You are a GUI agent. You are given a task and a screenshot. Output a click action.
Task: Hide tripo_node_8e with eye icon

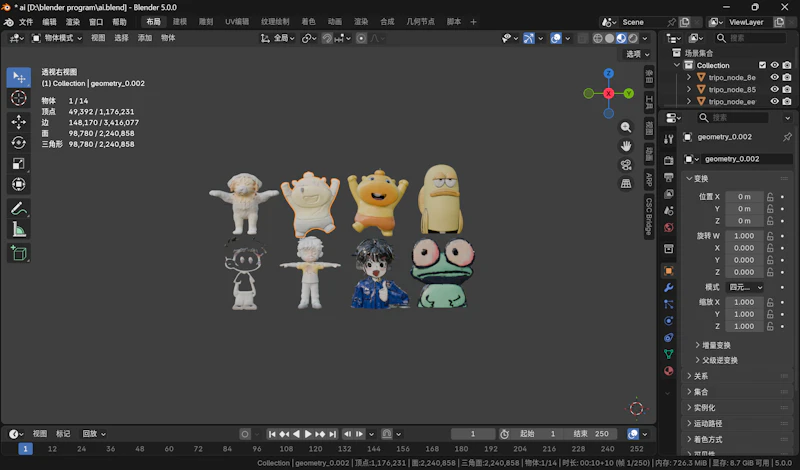[774, 78]
